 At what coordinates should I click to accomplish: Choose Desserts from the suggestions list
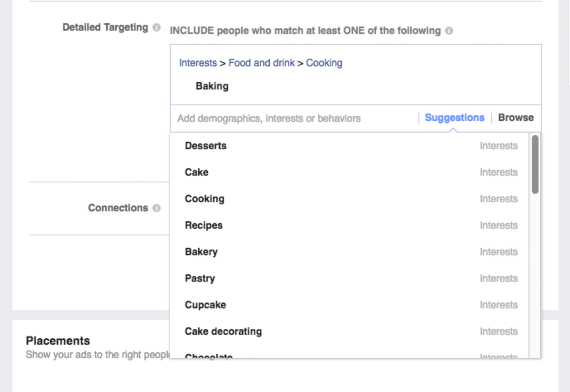[x=206, y=146]
